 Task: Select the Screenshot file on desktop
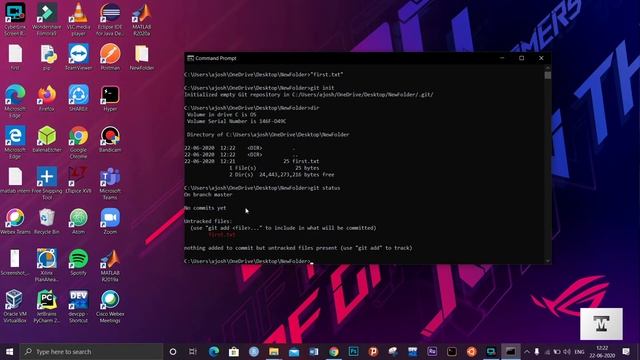pos(15,262)
